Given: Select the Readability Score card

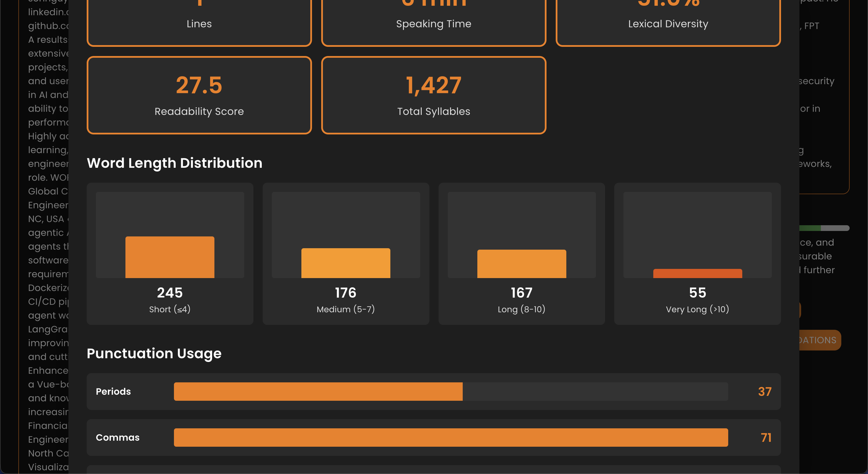Looking at the screenshot, I should coord(199,95).
